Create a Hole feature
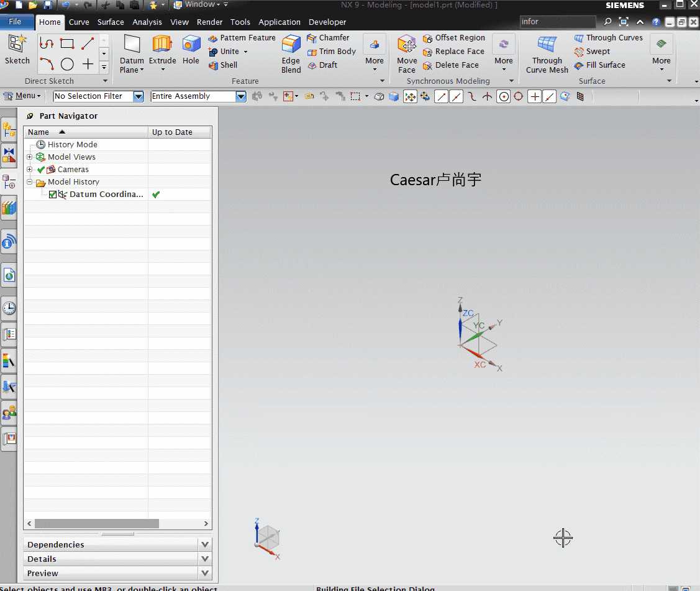This screenshot has height=591, width=700. click(x=191, y=50)
